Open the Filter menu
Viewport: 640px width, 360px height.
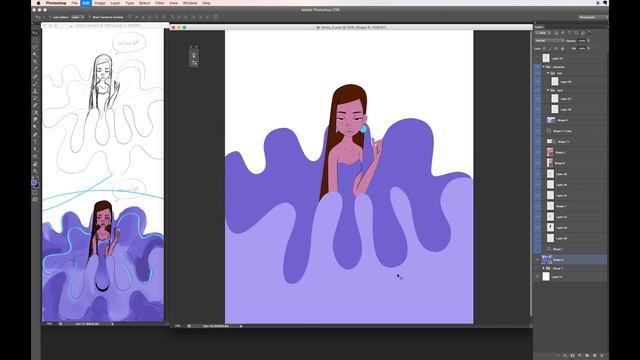[160, 3]
